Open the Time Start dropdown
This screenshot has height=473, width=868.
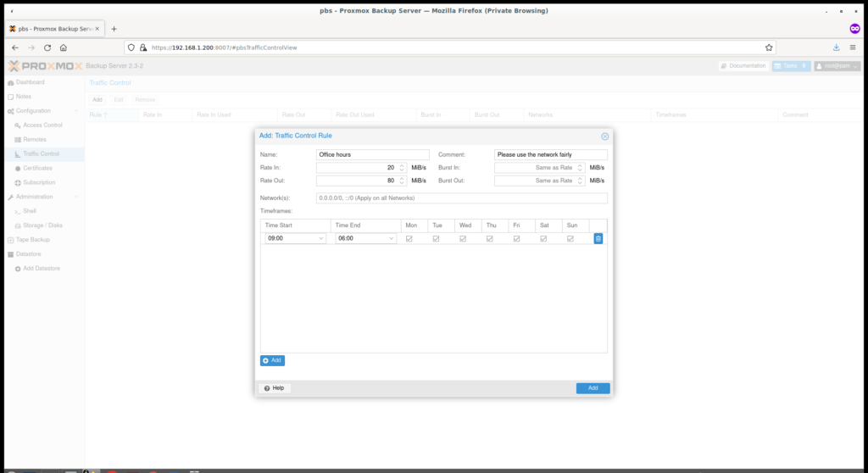coord(321,239)
